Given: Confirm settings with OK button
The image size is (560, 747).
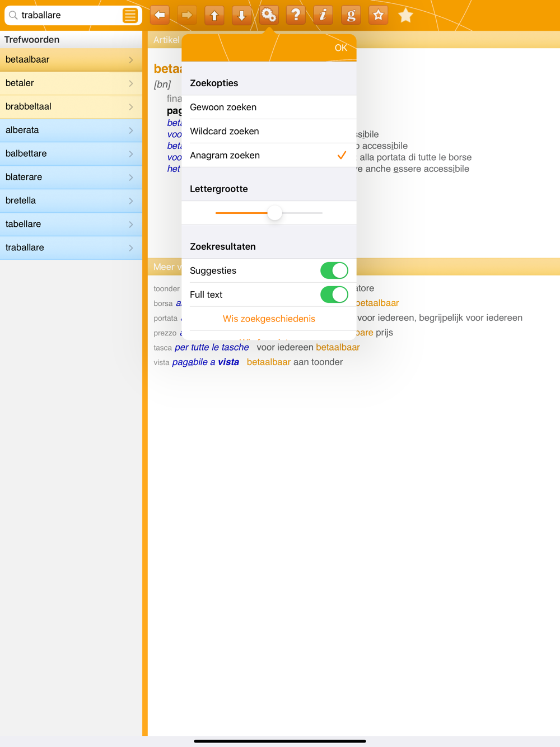Looking at the screenshot, I should (341, 48).
